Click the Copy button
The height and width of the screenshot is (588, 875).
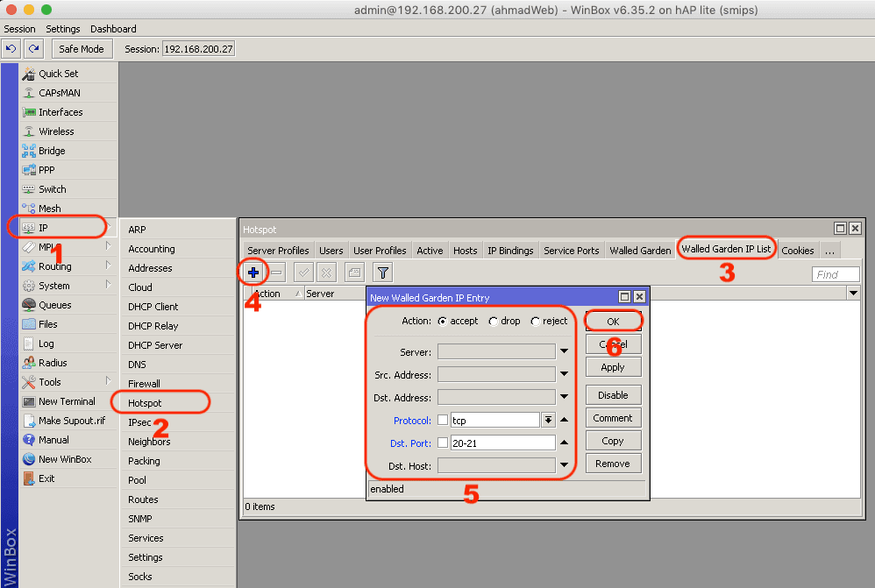(x=613, y=441)
